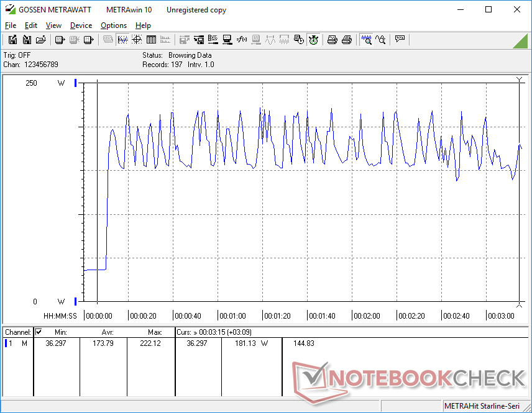Image resolution: width=532 pixels, height=413 pixels.
Task: Maximize the METRAwin 10 window
Action: tap(488, 9)
